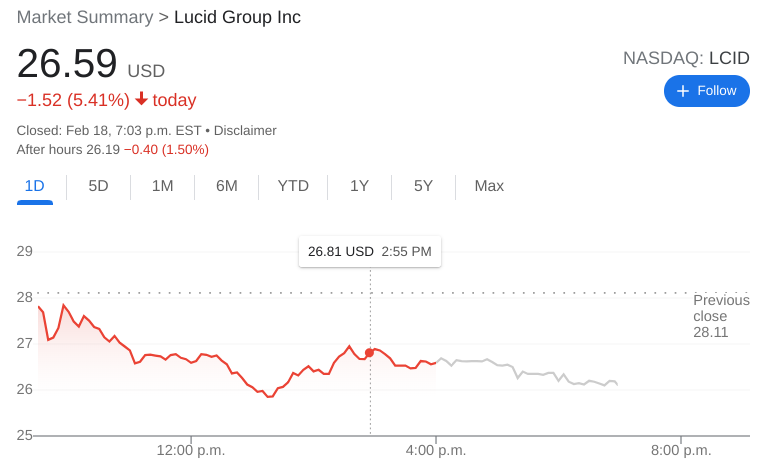Show the Max time range
Screen dimensions: 776x473
(489, 186)
